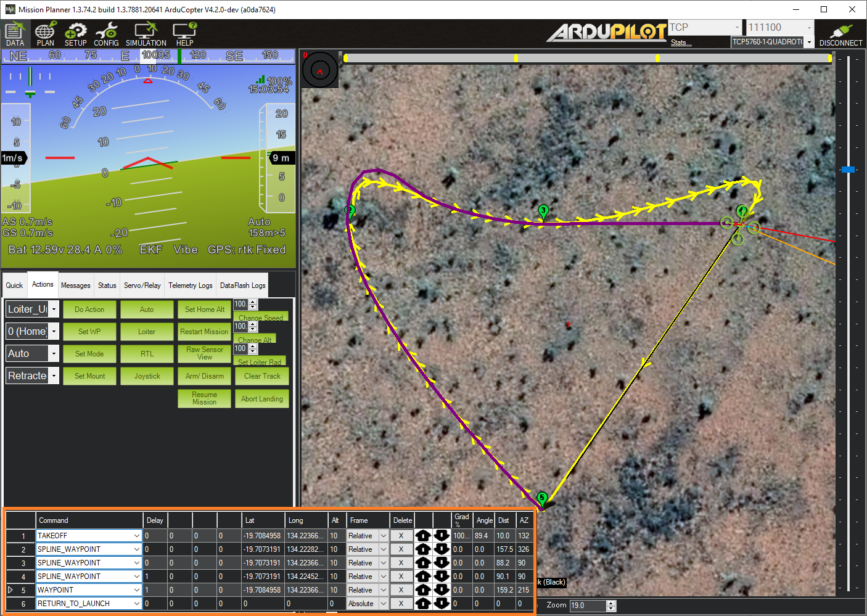
Task: Open the PLAN screen
Action: point(45,34)
